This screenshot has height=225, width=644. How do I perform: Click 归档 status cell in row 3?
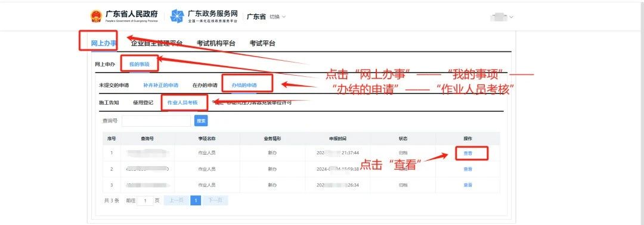403,185
